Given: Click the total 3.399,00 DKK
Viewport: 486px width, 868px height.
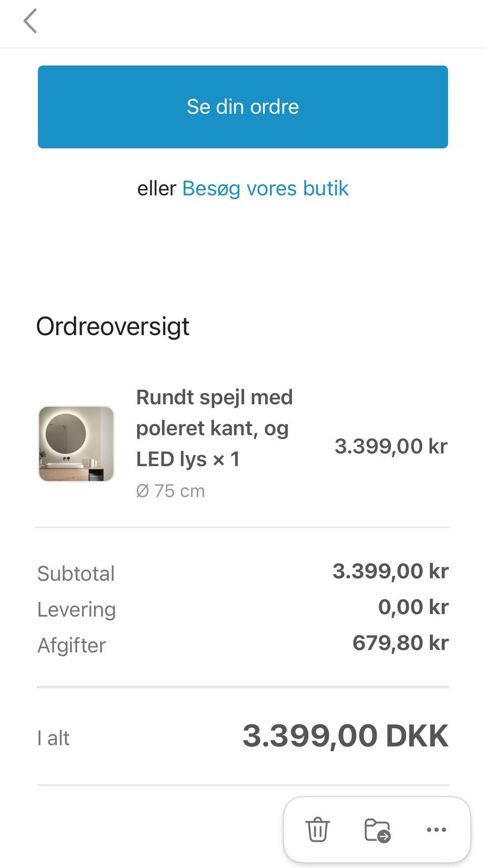Looking at the screenshot, I should 345,735.
